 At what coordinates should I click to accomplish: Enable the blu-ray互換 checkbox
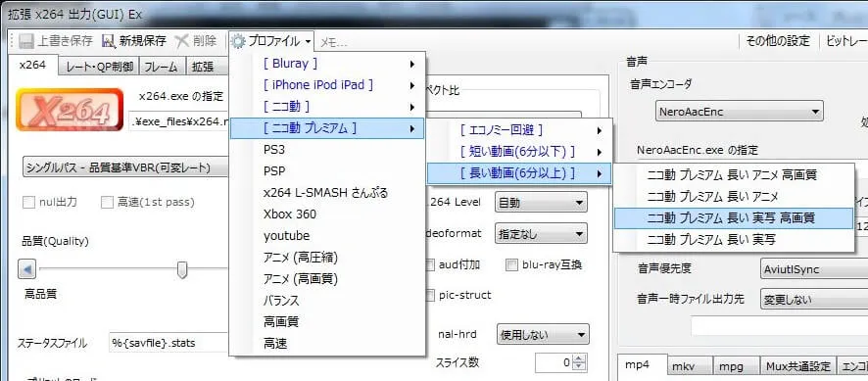pos(511,264)
